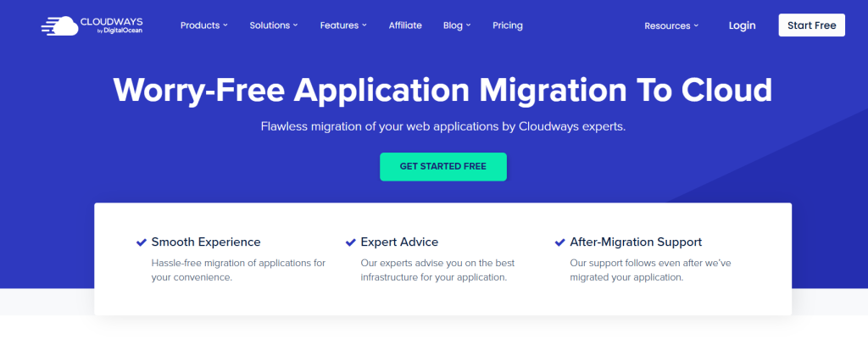Go to the Affiliate page
868x356 pixels.
pos(405,25)
